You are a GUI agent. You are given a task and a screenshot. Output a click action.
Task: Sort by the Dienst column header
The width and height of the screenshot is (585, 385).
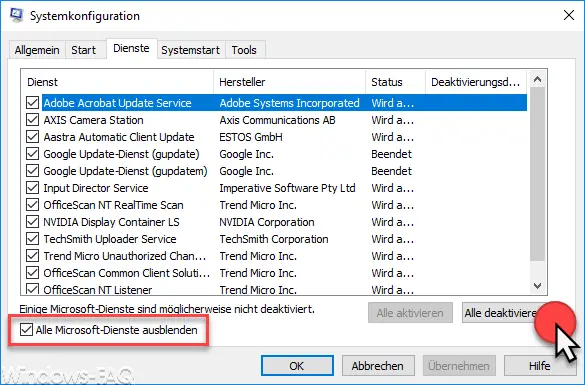coord(117,82)
